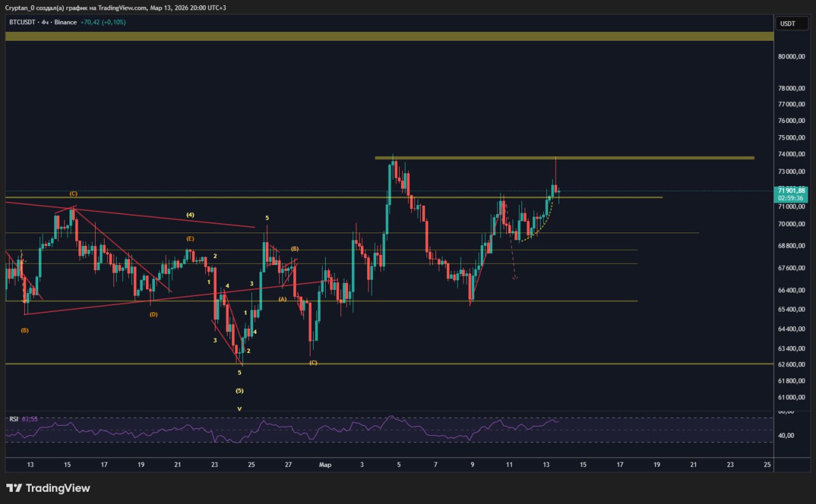Open the USDT currency selector
This screenshot has height=504, width=816.
point(787,24)
